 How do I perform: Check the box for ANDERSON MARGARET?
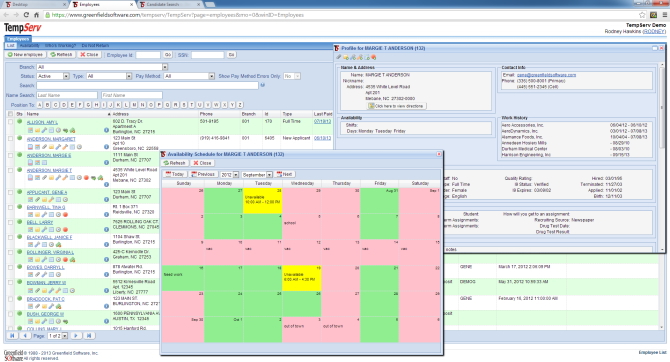coord(10,139)
